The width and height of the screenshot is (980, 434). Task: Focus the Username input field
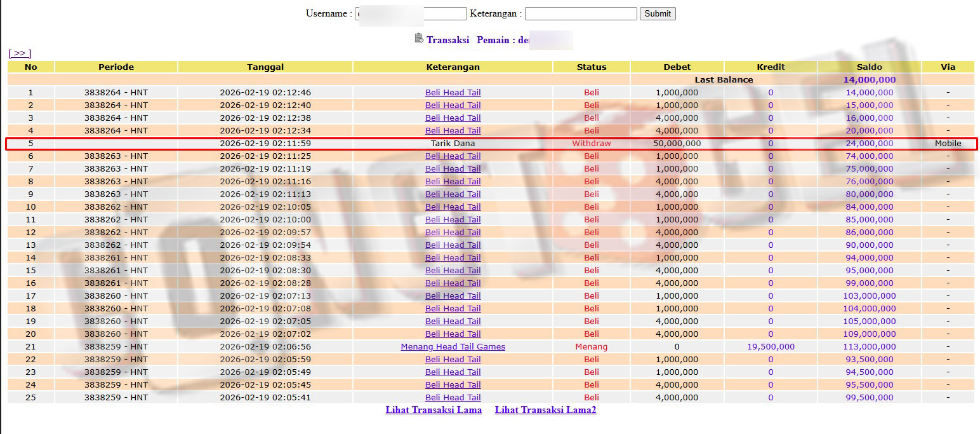(x=411, y=13)
